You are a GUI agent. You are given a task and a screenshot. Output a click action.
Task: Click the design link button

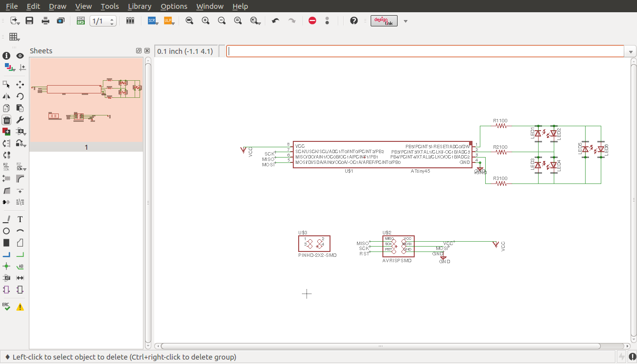click(384, 21)
